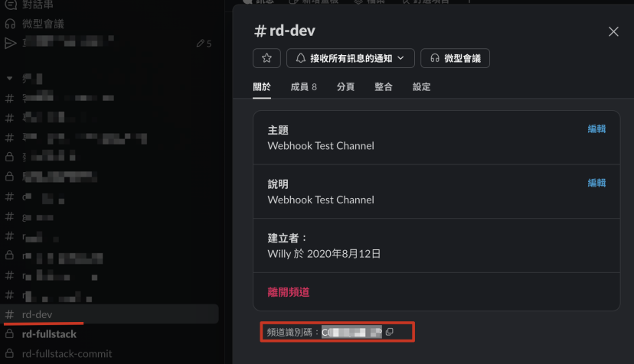Star the rd-dev channel
Screen dimensions: 634x364
pyautogui.click(x=266, y=58)
